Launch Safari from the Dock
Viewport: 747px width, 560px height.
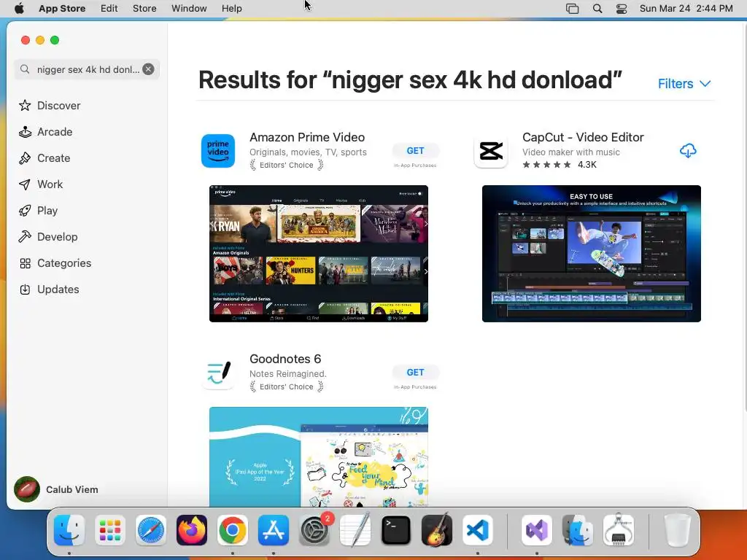[151, 530]
